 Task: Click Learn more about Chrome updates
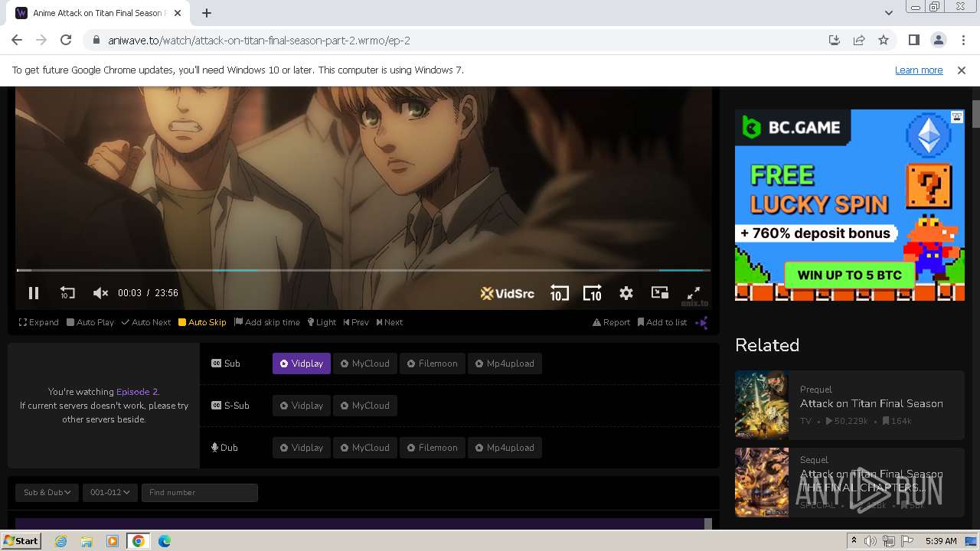click(919, 70)
